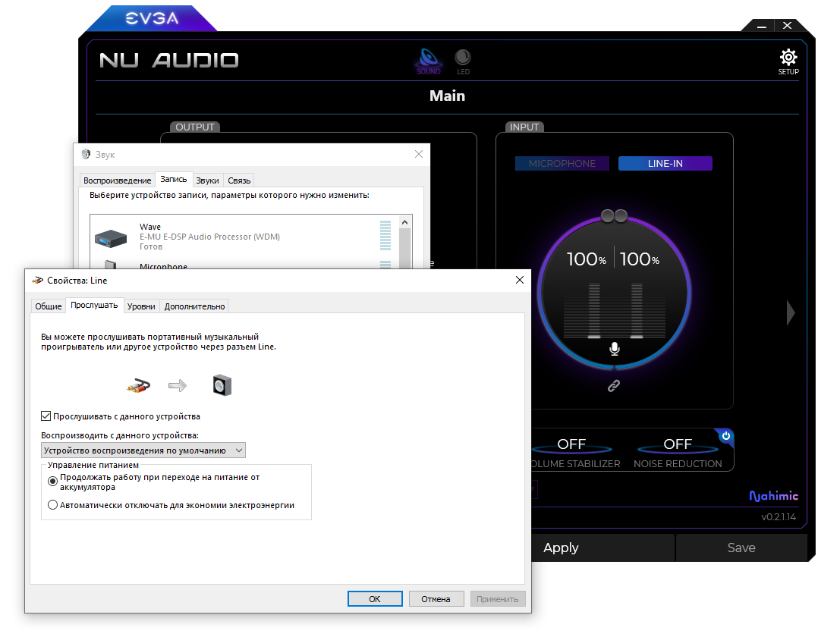Select the LINE-IN input source
The width and height of the screenshot is (840, 637).
click(665, 163)
